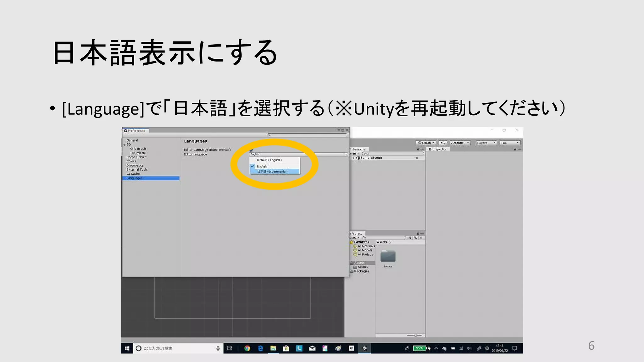Open Windows Start menu
644x362 pixels.
127,348
